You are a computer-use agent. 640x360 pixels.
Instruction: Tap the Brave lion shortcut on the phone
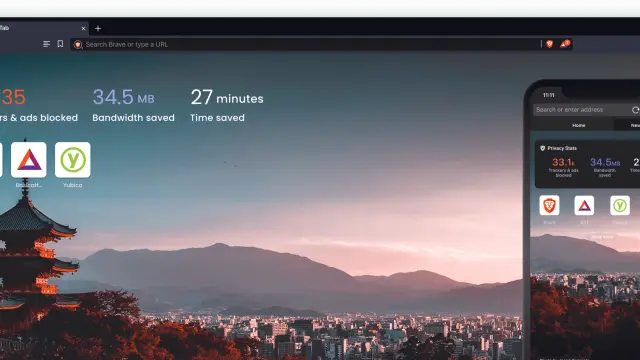[x=549, y=205]
